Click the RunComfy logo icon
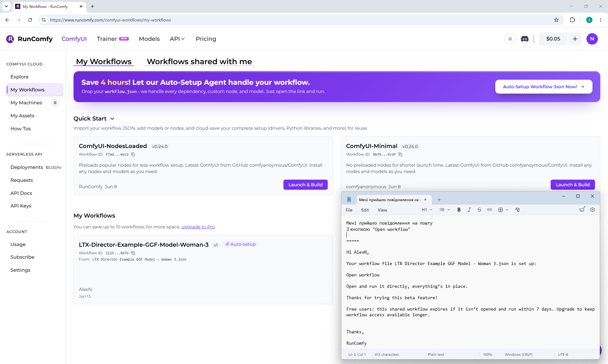 pyautogui.click(x=10, y=39)
